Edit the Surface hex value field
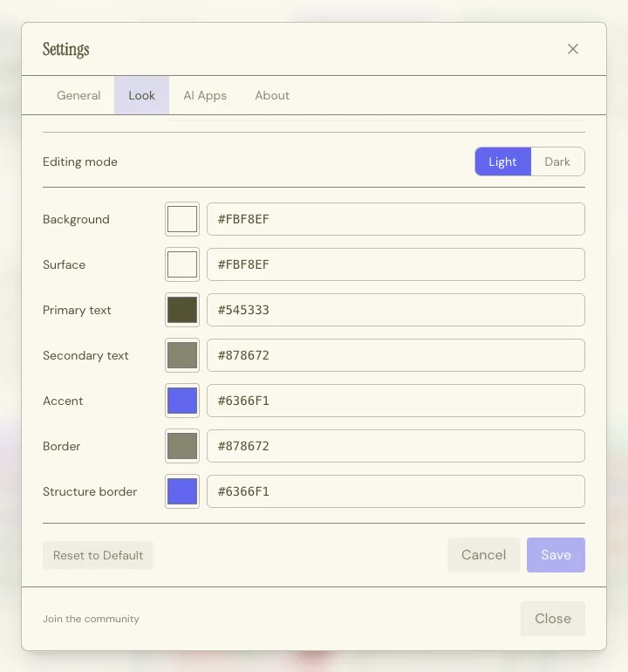The image size is (628, 672). [396, 264]
